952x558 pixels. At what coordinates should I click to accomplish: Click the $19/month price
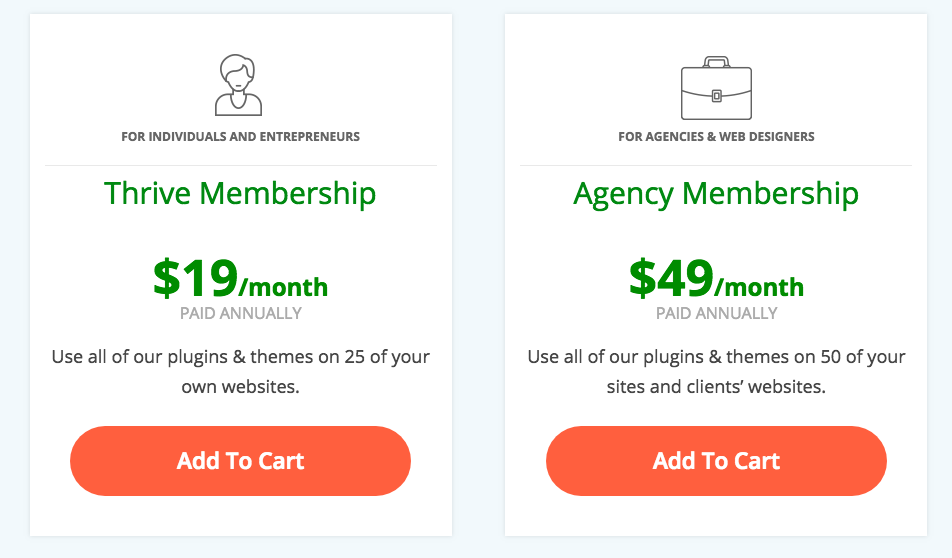(240, 278)
